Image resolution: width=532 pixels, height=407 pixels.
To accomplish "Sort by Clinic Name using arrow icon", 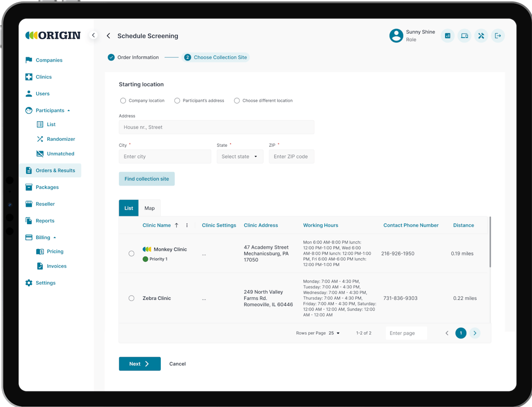I will tap(176, 225).
